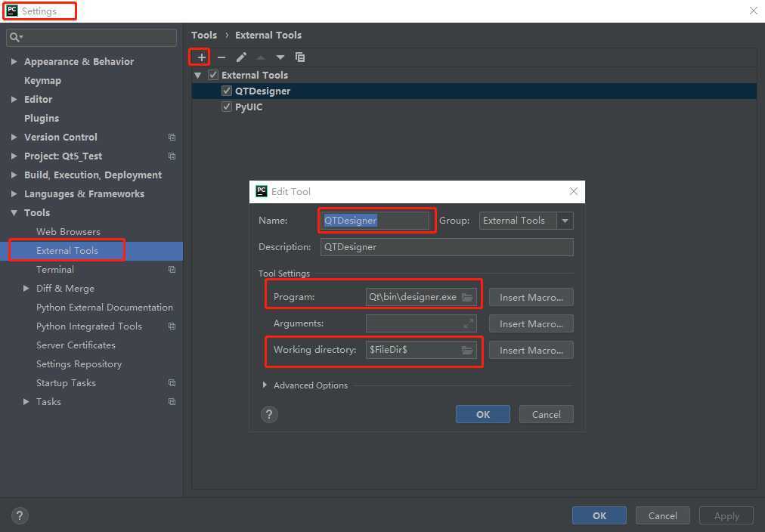765x532 pixels.
Task: Click project-level icon beside Python Integrated Tools
Action: pos(172,326)
